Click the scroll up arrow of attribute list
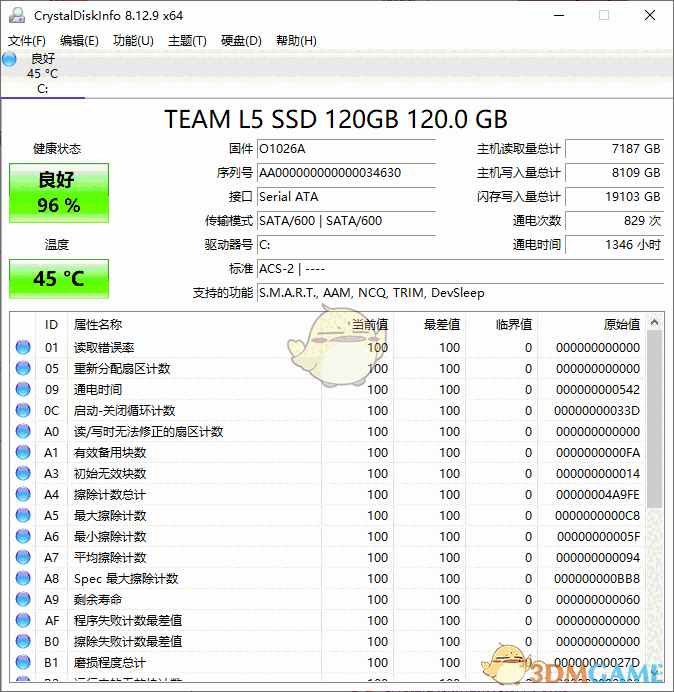The height and width of the screenshot is (692, 674). point(655,323)
